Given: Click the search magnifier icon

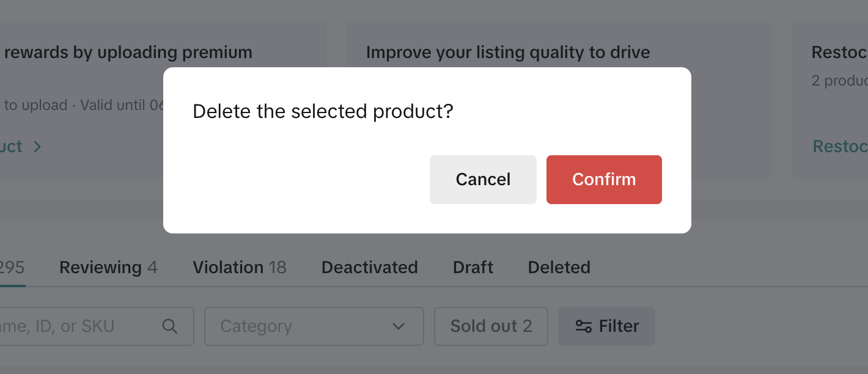Looking at the screenshot, I should tap(170, 326).
